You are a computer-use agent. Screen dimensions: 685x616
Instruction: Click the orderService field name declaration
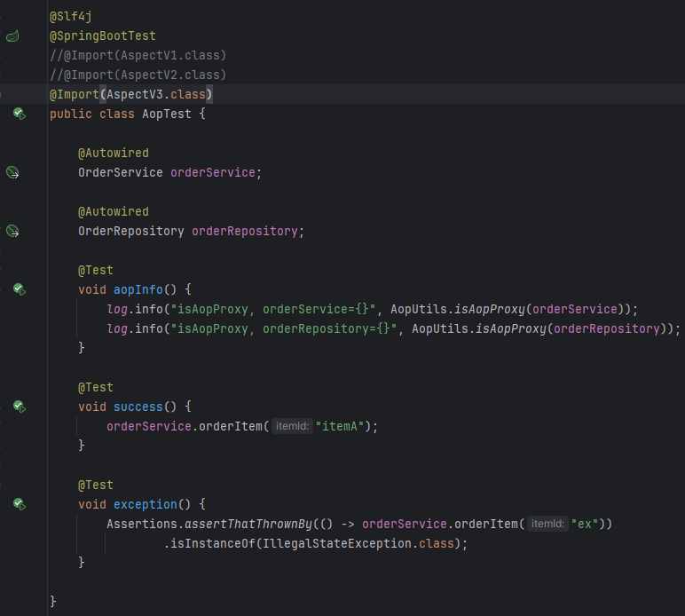(213, 172)
